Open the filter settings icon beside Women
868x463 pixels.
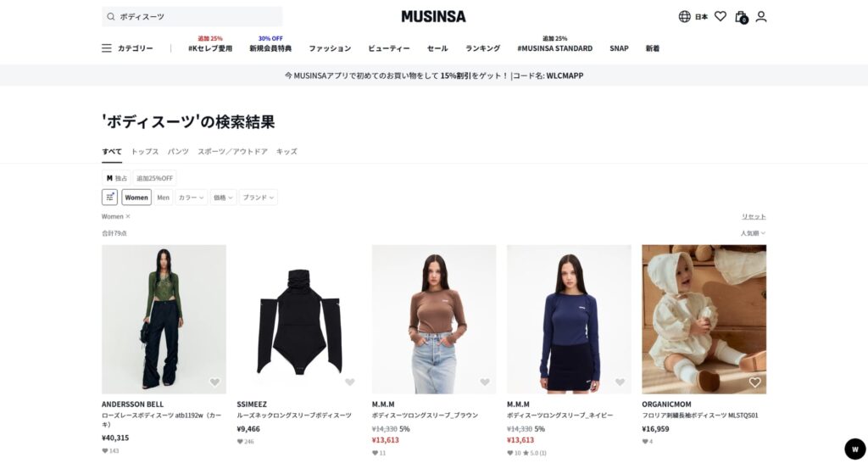(x=109, y=198)
